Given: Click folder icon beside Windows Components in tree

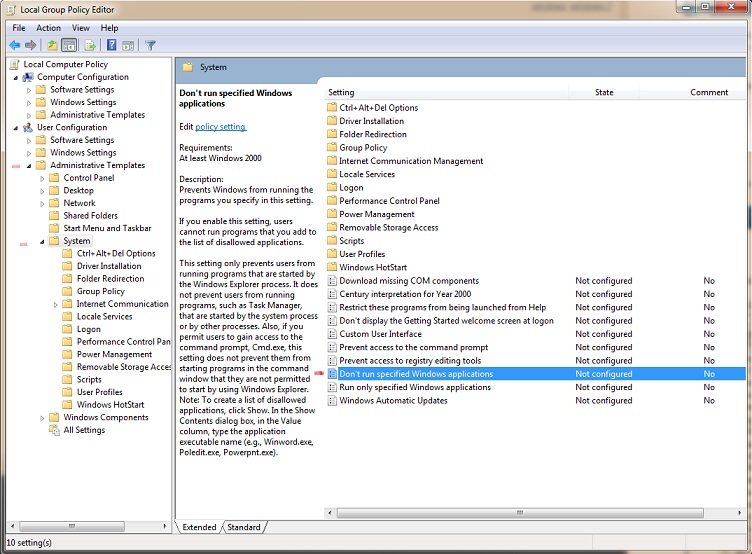Looking at the screenshot, I should pos(54,417).
